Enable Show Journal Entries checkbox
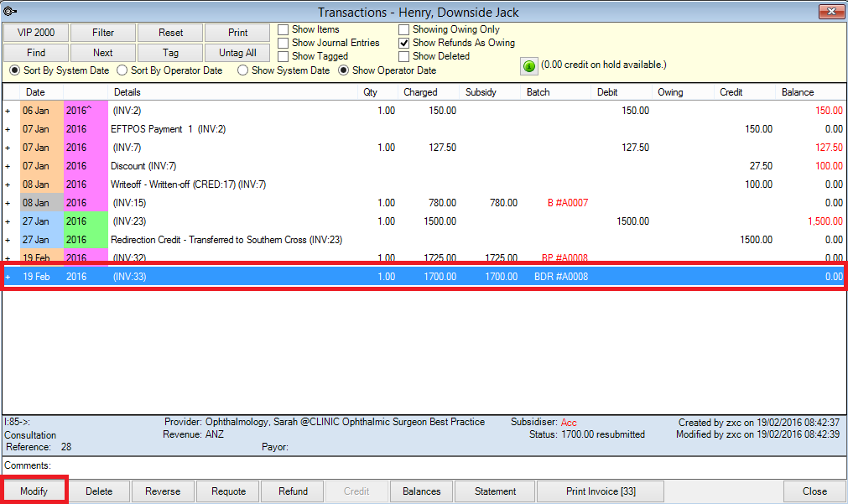The image size is (848, 504). [283, 44]
